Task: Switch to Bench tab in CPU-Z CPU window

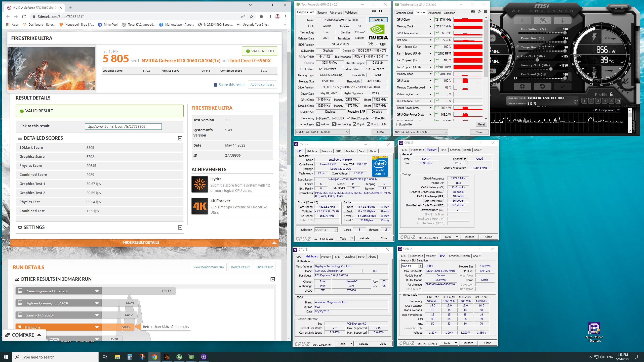Action: (362, 151)
